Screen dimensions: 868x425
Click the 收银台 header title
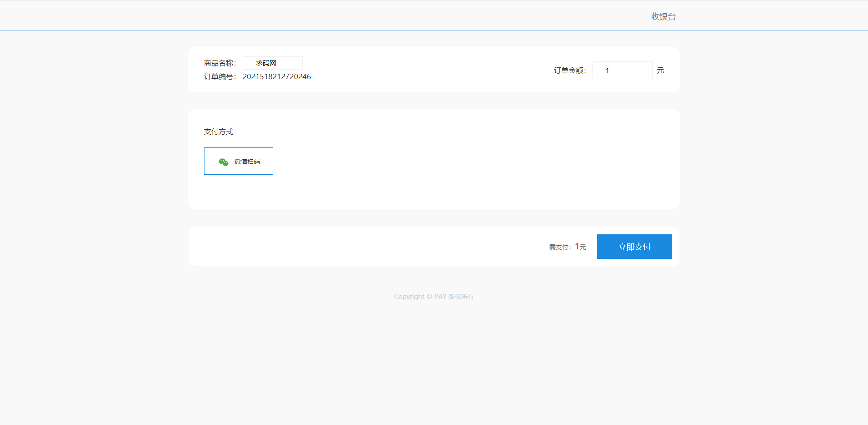tap(663, 17)
